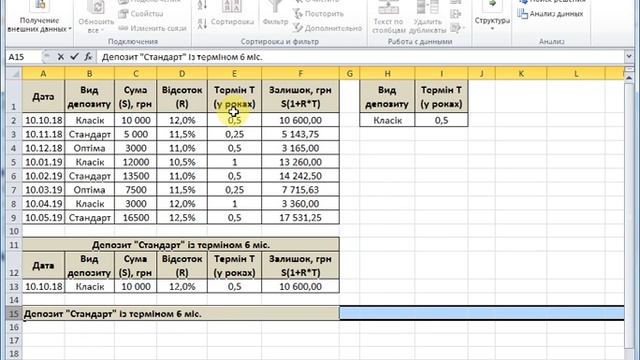Open the Получение внешних данных menu
Screen dimensions: 640x360
(x=39, y=16)
